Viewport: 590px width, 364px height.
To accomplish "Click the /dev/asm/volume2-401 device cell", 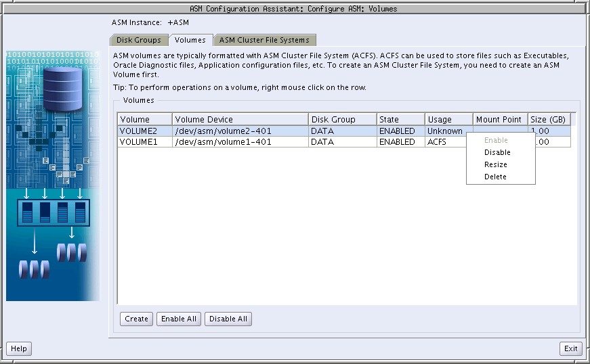I will click(x=240, y=131).
